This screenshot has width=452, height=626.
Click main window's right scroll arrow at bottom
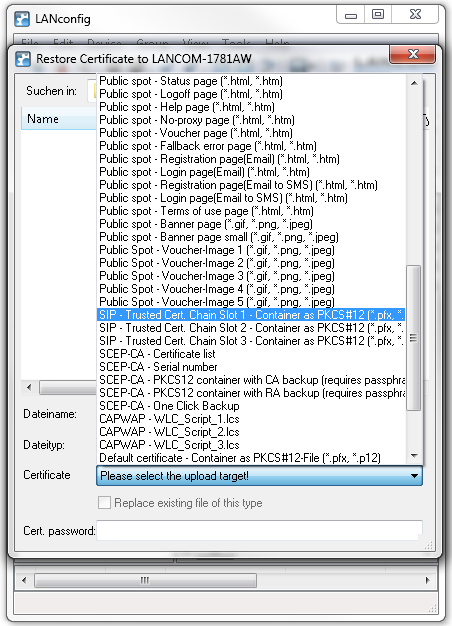(x=428, y=580)
